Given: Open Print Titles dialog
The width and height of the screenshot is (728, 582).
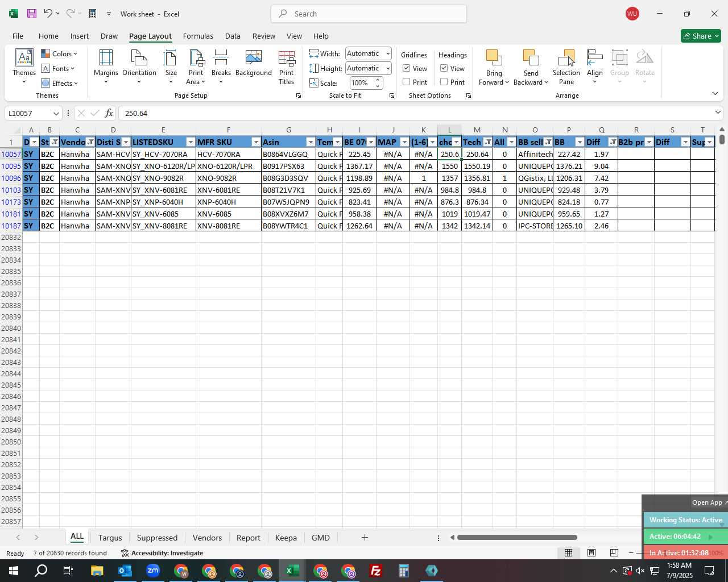Looking at the screenshot, I should coord(287,67).
